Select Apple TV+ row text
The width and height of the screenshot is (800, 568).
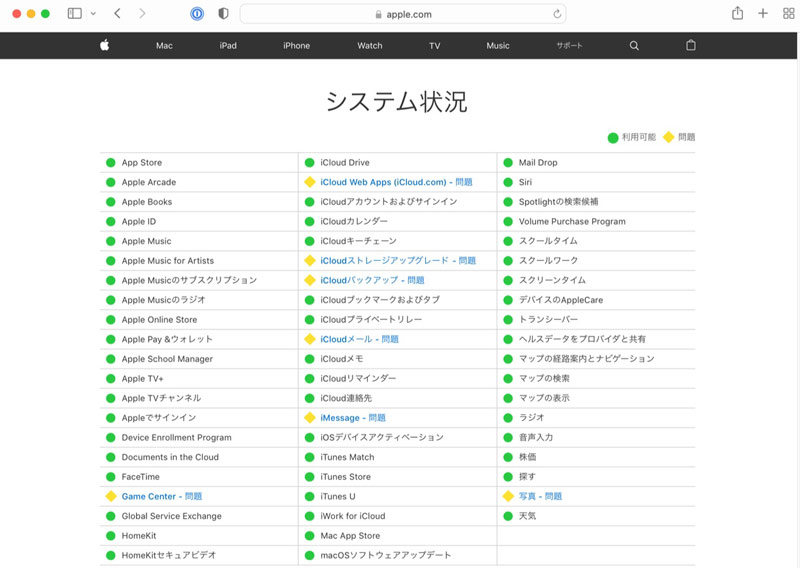(142, 379)
